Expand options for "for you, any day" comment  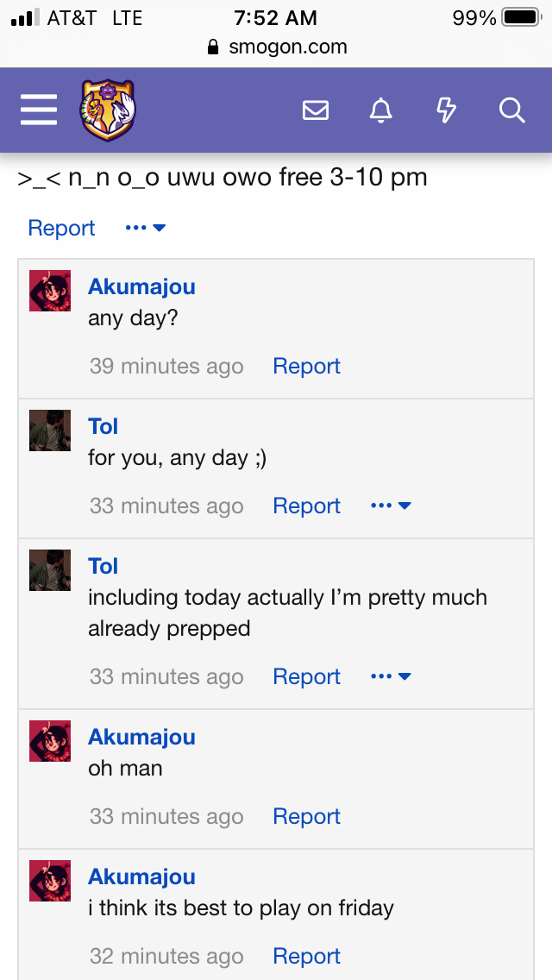click(x=391, y=506)
